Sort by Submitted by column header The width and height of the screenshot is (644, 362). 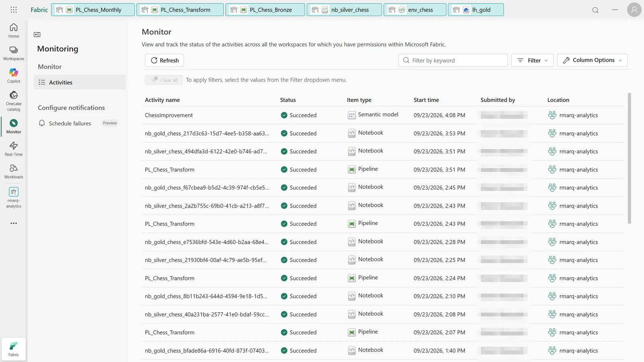497,100
